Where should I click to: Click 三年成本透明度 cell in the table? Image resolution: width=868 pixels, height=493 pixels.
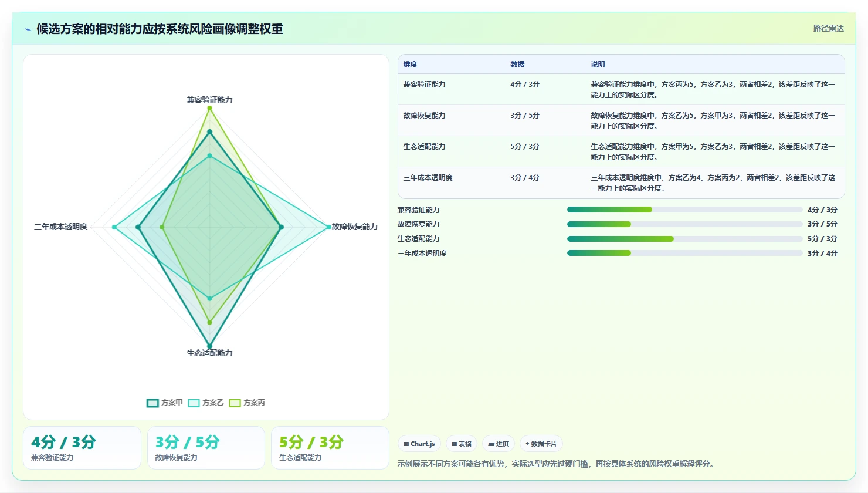pos(428,178)
